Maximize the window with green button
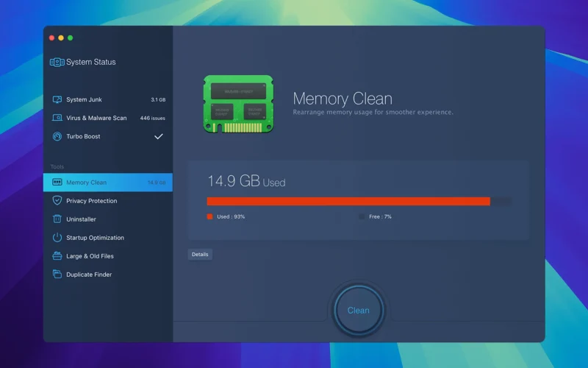 click(x=70, y=38)
